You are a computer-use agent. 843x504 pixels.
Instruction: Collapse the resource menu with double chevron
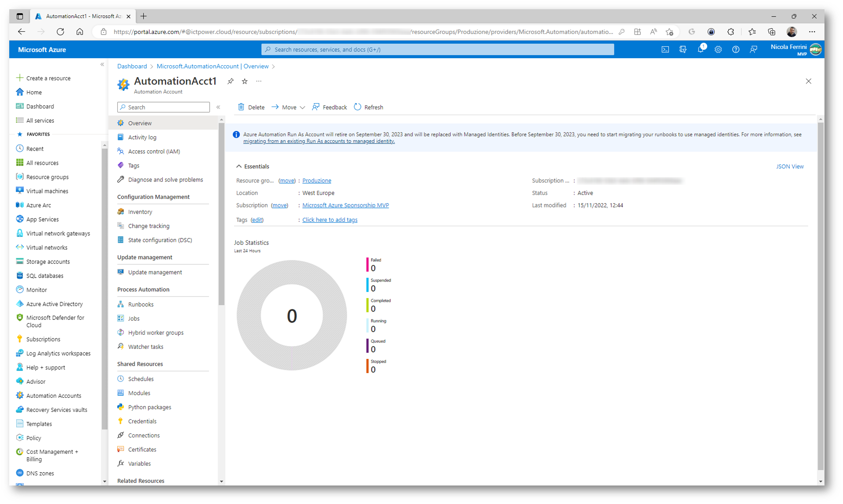coord(218,107)
